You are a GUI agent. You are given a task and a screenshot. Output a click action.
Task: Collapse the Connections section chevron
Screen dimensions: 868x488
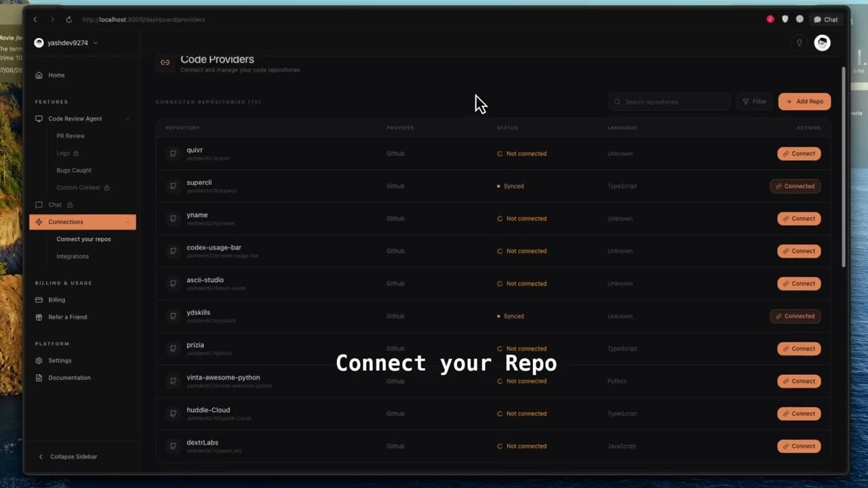(x=127, y=222)
